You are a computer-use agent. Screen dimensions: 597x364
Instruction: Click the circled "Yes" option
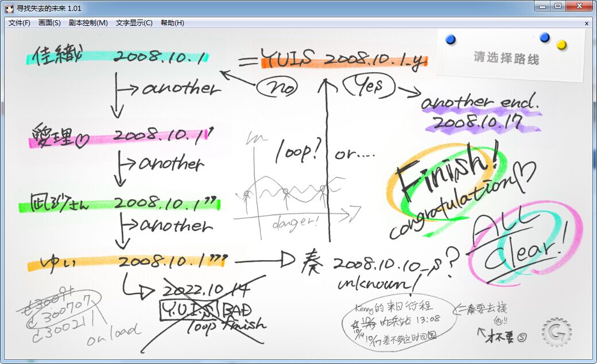[369, 86]
